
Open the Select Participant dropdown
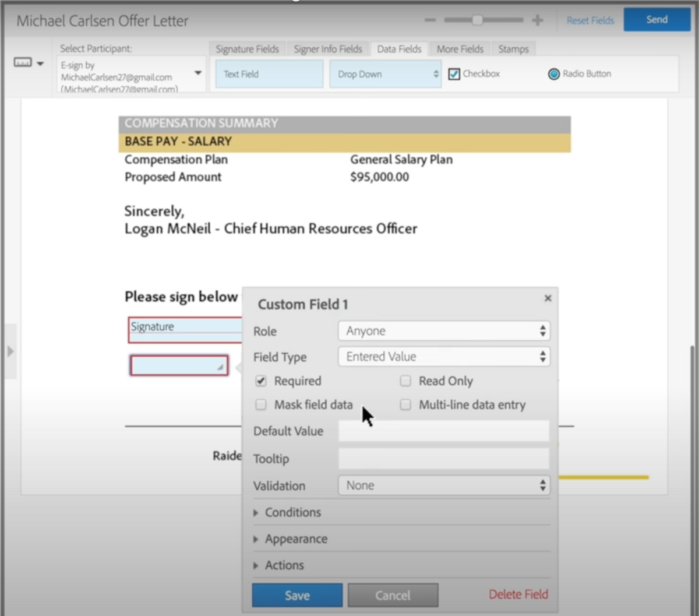(132, 74)
